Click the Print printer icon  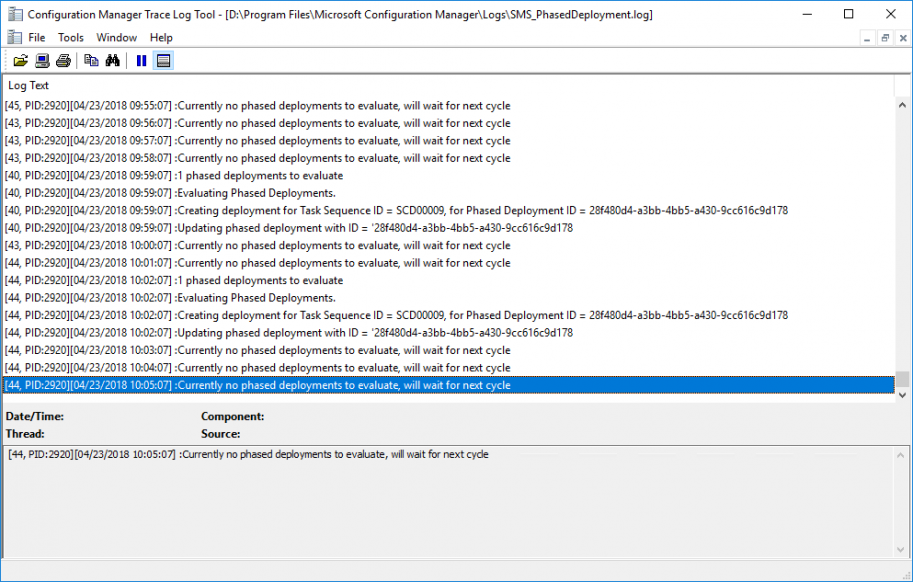coord(63,61)
